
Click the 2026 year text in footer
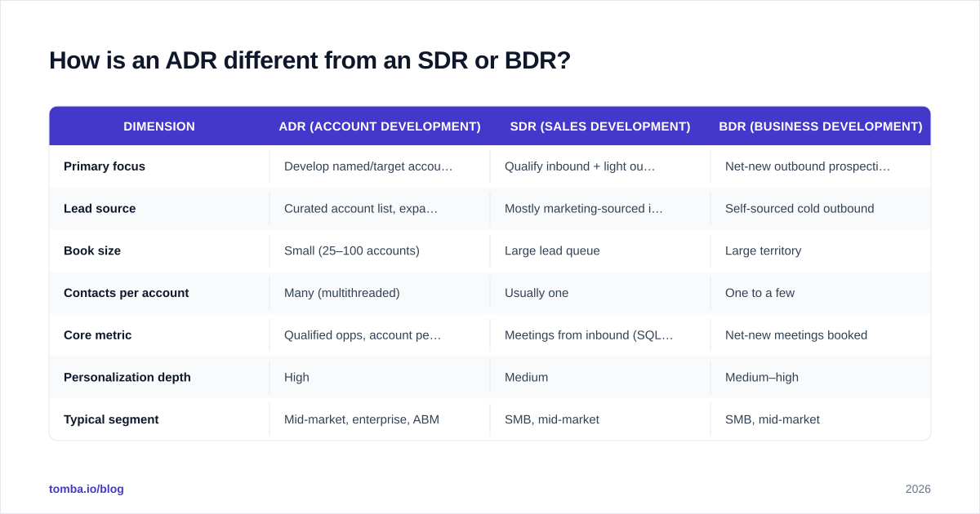918,489
